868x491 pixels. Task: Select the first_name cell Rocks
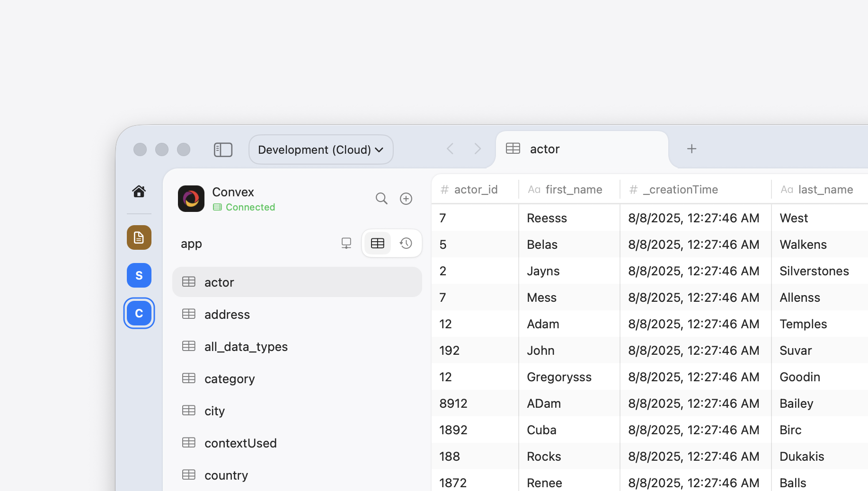(x=569, y=456)
